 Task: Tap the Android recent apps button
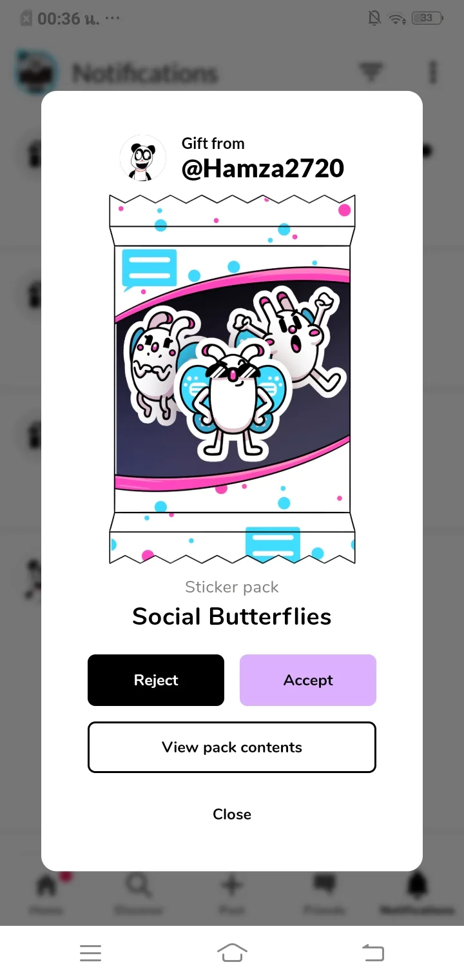click(90, 953)
